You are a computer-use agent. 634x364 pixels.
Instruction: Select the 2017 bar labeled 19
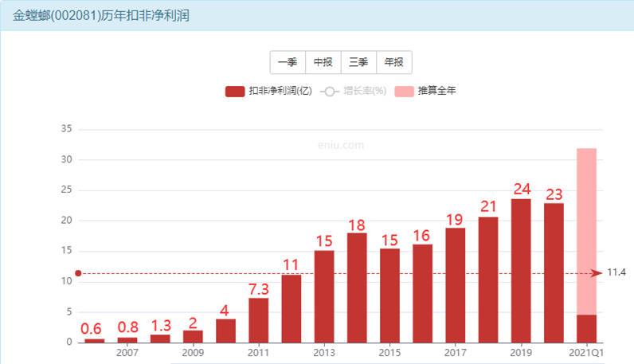coord(456,285)
